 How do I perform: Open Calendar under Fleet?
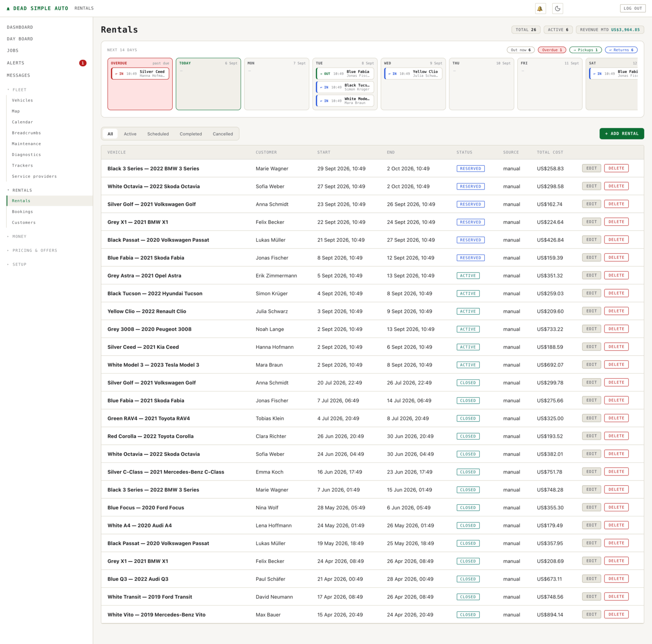22,122
